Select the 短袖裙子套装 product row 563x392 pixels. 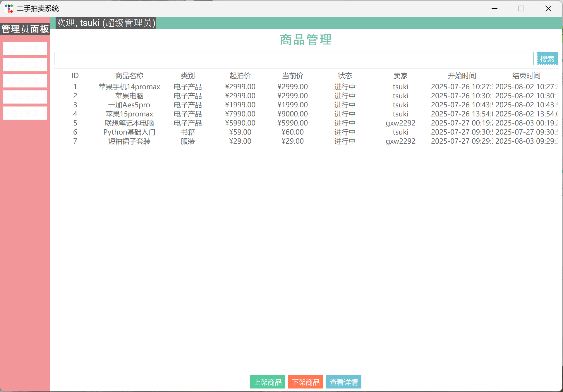(305, 141)
